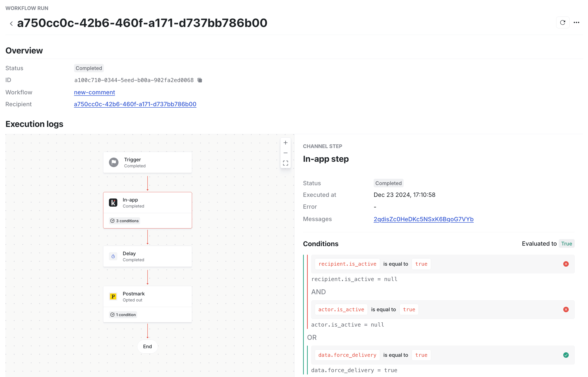Open the three-dot more options menu
The image size is (588, 377).
(x=576, y=23)
